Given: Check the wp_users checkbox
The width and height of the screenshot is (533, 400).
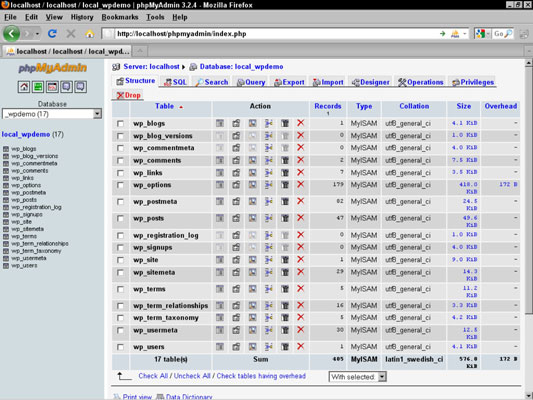Looking at the screenshot, I should (x=120, y=347).
